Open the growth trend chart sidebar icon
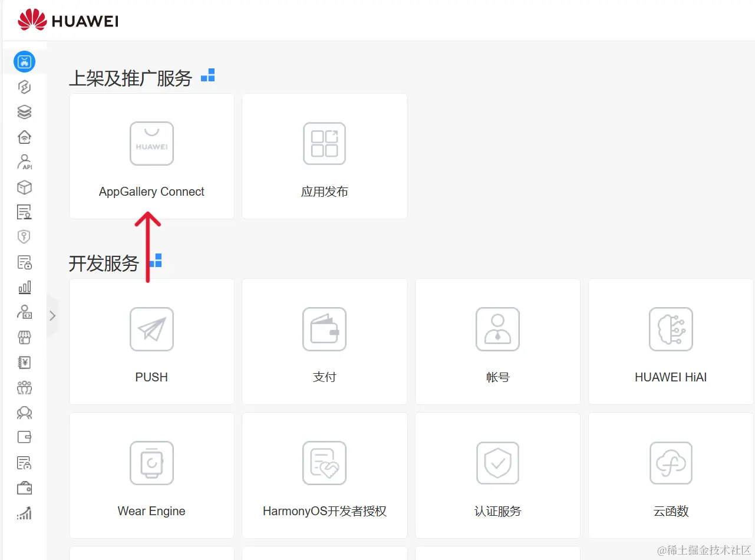 pos(24,513)
